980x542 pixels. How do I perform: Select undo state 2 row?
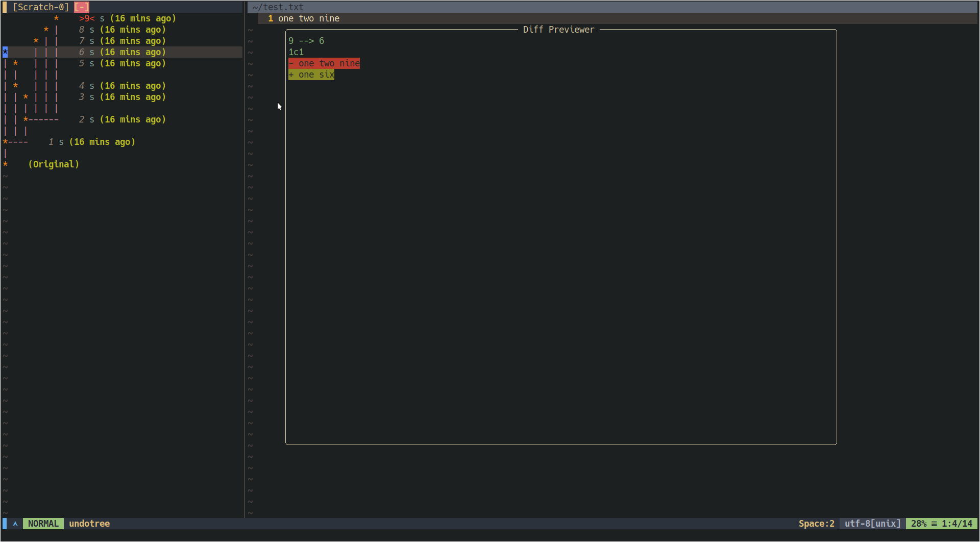(x=122, y=119)
